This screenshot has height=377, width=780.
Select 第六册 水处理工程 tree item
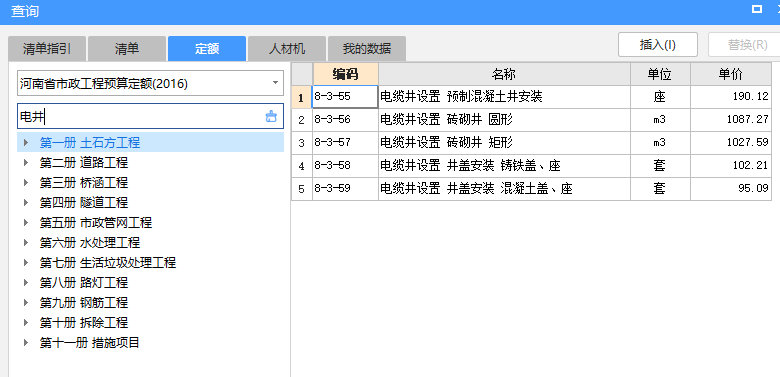(90, 243)
